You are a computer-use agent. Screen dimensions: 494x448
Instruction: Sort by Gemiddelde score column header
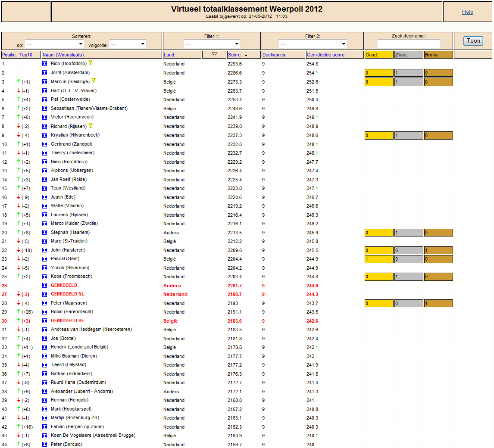tap(326, 55)
